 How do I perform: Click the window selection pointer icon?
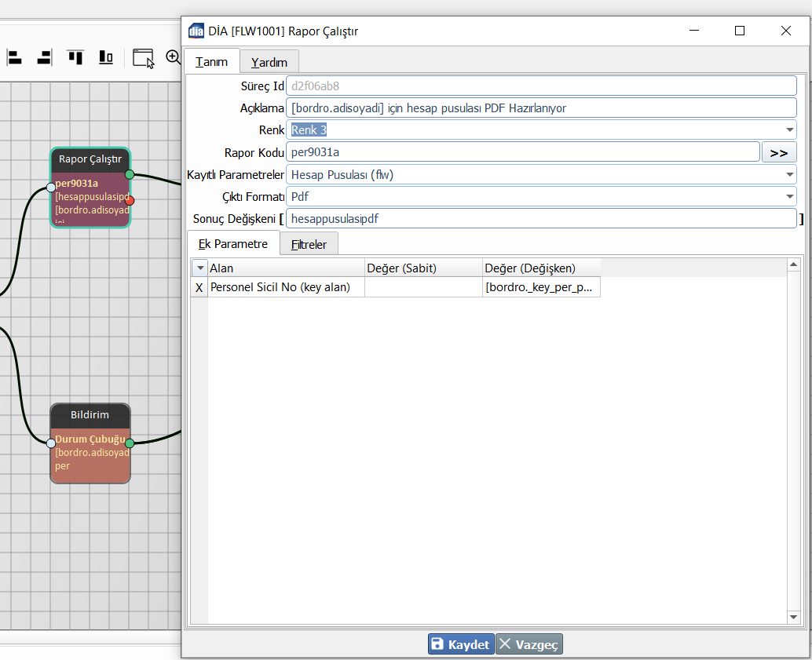click(x=143, y=58)
